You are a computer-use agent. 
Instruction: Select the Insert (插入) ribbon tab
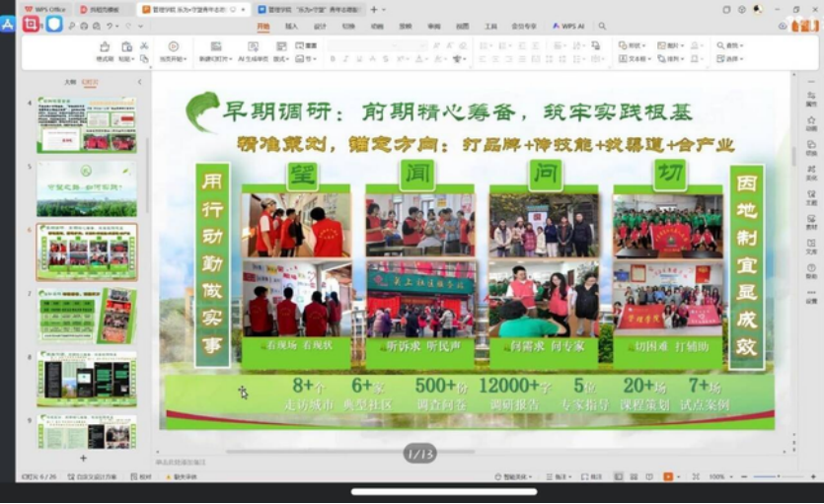click(292, 27)
